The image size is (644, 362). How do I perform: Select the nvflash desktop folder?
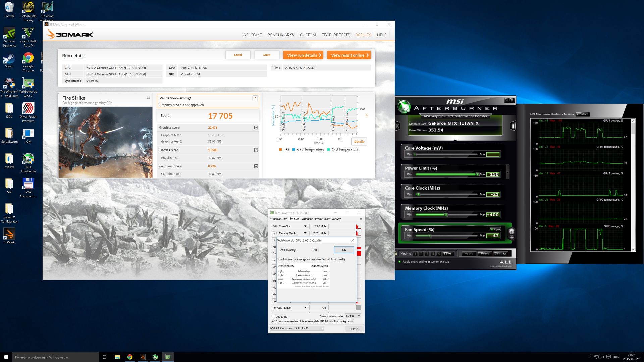[9, 161]
